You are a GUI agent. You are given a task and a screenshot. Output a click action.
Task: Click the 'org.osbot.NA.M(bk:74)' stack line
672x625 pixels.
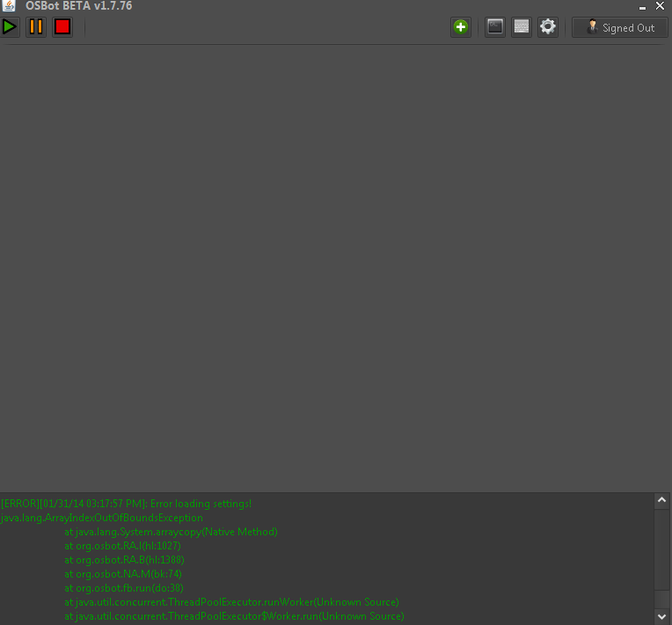[123, 574]
